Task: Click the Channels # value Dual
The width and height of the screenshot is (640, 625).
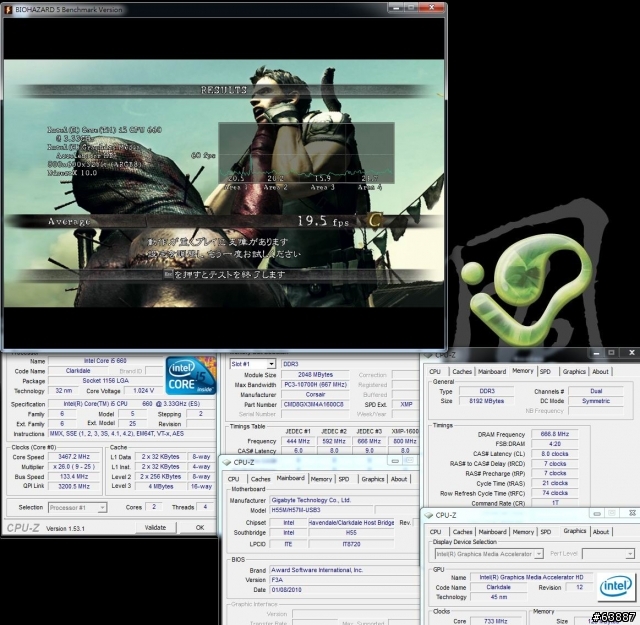Action: coord(596,391)
